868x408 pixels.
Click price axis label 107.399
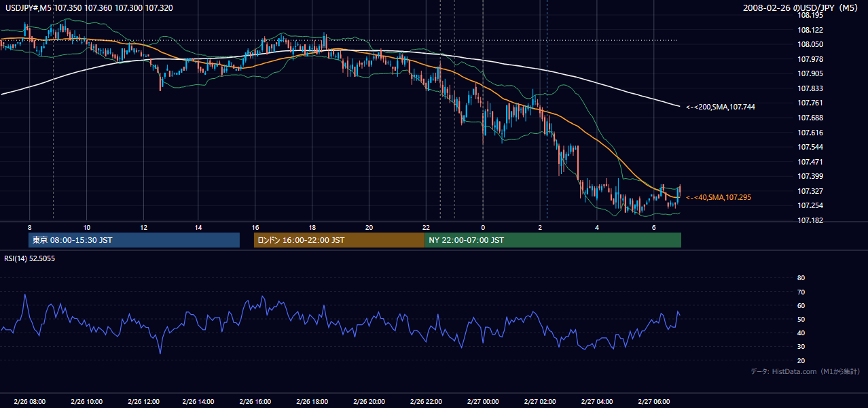(810, 176)
